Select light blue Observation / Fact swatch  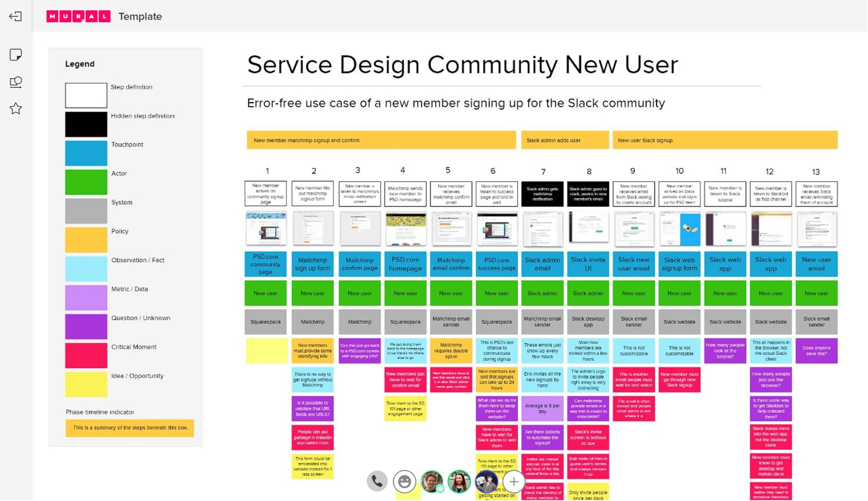(x=86, y=269)
